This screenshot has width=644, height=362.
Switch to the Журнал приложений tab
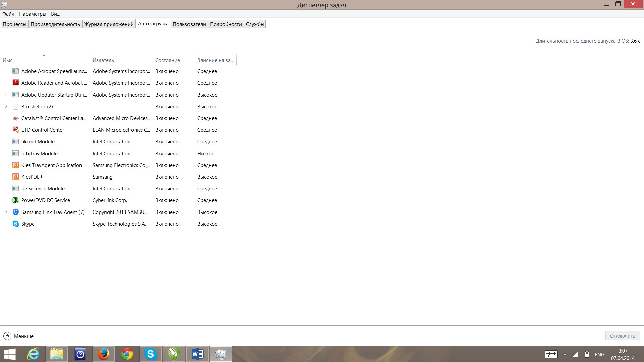click(109, 24)
